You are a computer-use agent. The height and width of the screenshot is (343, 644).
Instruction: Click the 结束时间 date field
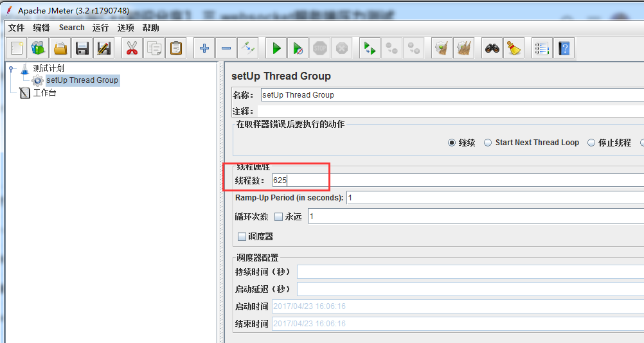458,324
